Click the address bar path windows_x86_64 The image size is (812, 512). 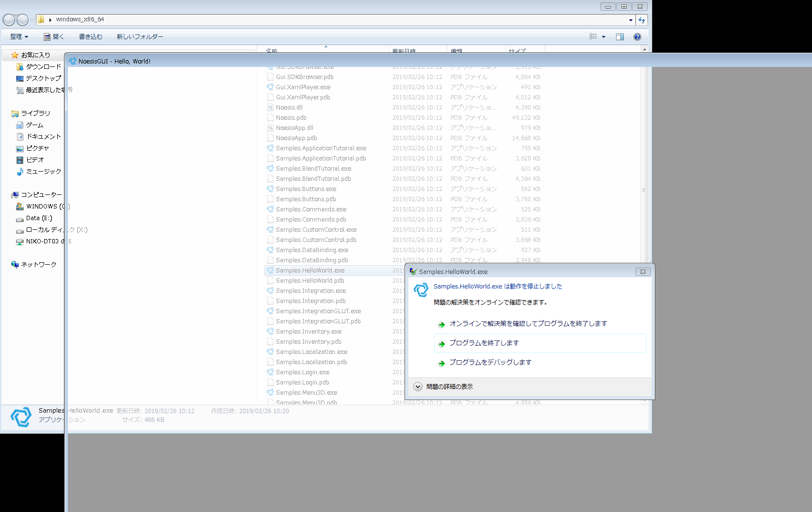tap(80, 20)
